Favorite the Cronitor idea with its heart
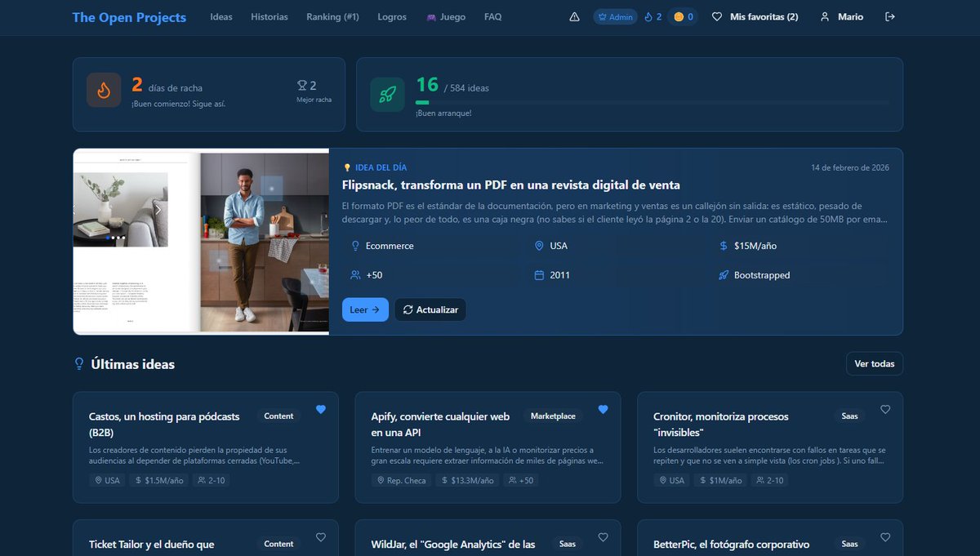The image size is (980, 556). click(885, 410)
